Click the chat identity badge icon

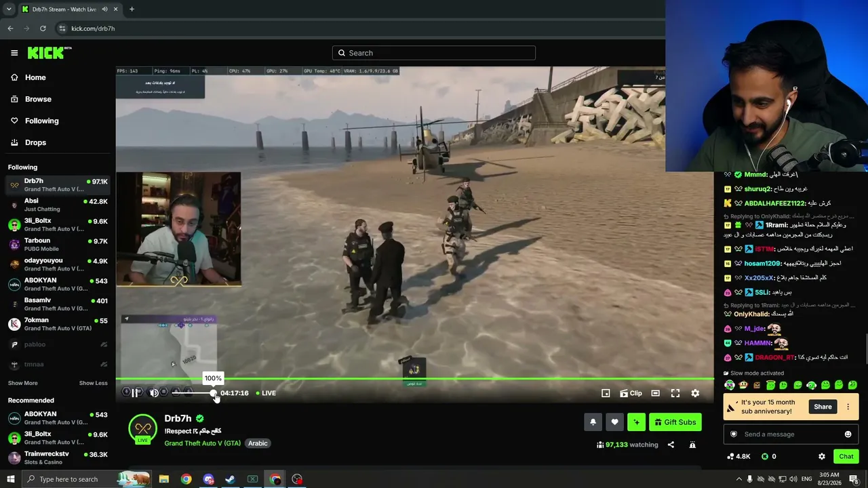[733, 434]
